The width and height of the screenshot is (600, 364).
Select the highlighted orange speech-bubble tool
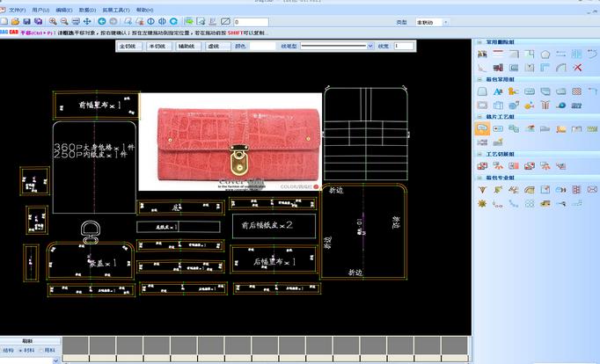[x=482, y=128]
